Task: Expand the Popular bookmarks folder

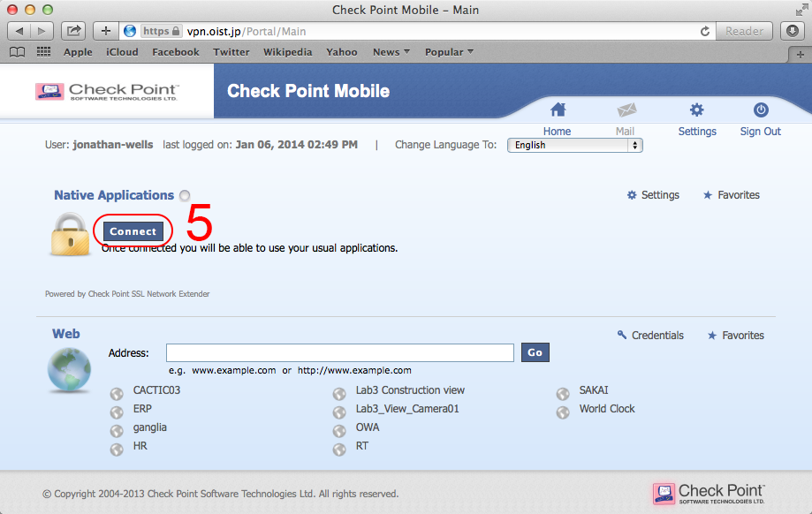Action: pos(449,52)
